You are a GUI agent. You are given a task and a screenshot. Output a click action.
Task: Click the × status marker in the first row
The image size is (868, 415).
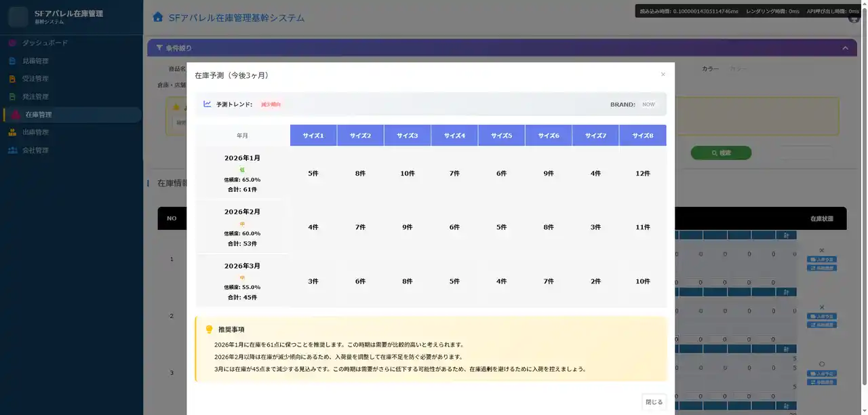822,251
